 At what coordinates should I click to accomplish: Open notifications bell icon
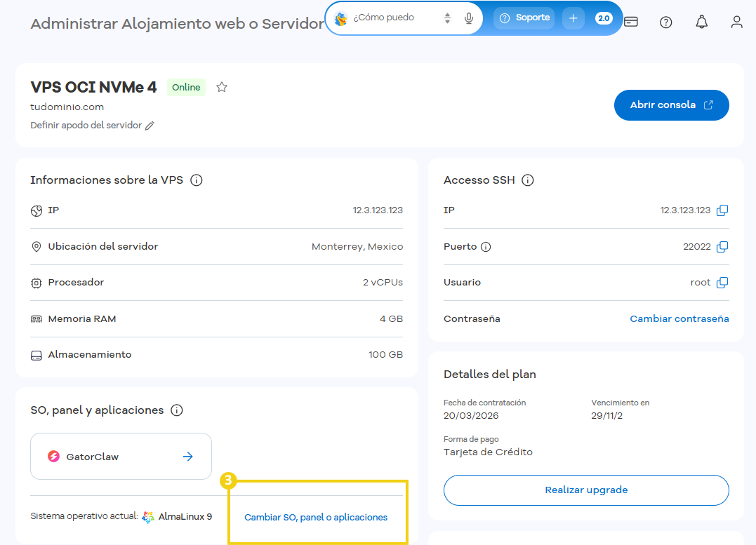point(701,22)
